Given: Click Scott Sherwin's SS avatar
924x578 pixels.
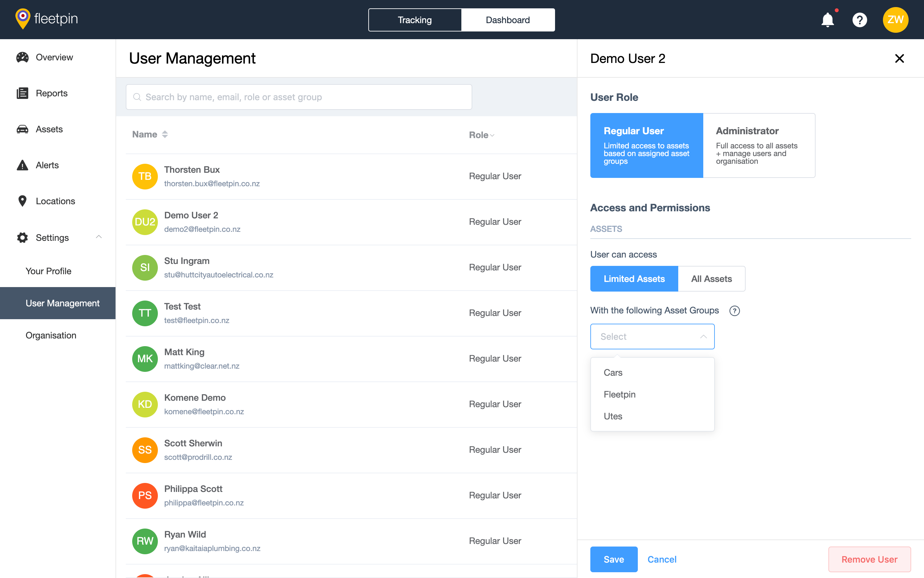Looking at the screenshot, I should 145,450.
